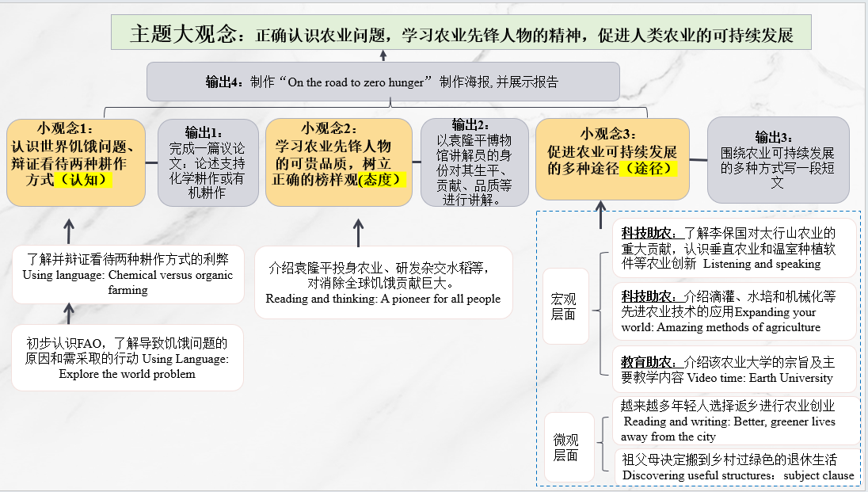868x492 pixels.
Task: Select the 宏观层面 label box
Action: 565,306
